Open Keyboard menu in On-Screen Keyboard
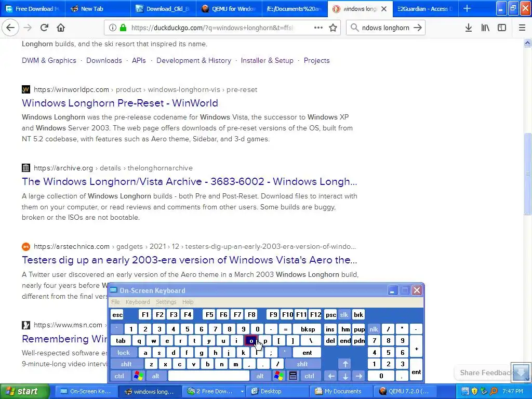 pyautogui.click(x=137, y=302)
